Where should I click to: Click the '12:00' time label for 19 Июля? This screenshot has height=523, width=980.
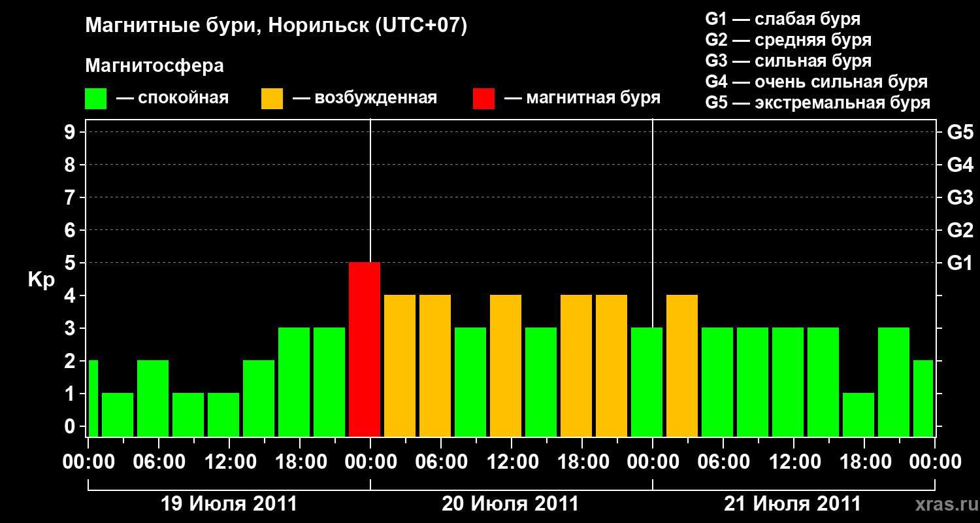pyautogui.click(x=229, y=462)
